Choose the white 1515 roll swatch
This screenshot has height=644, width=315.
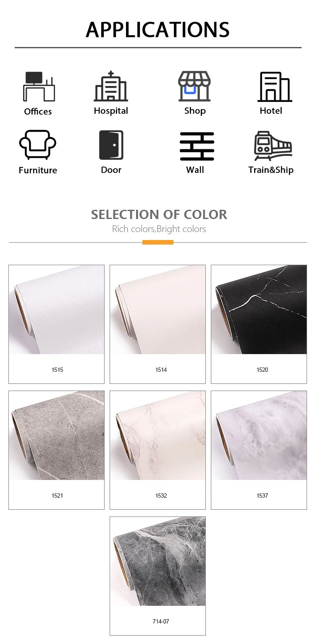[x=57, y=310]
